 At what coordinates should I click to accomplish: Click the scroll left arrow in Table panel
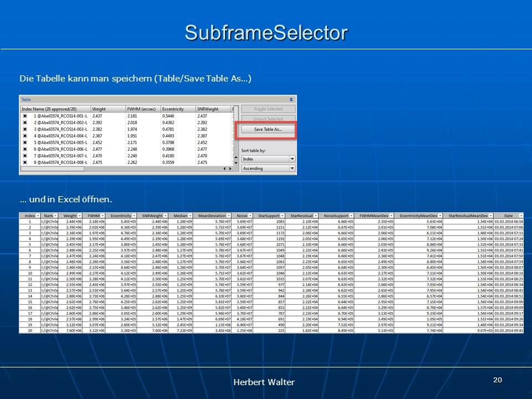coord(224,168)
